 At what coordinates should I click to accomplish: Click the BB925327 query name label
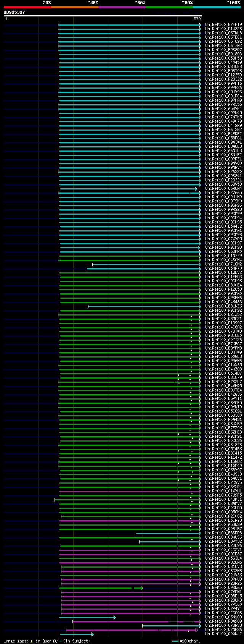click(x=14, y=12)
